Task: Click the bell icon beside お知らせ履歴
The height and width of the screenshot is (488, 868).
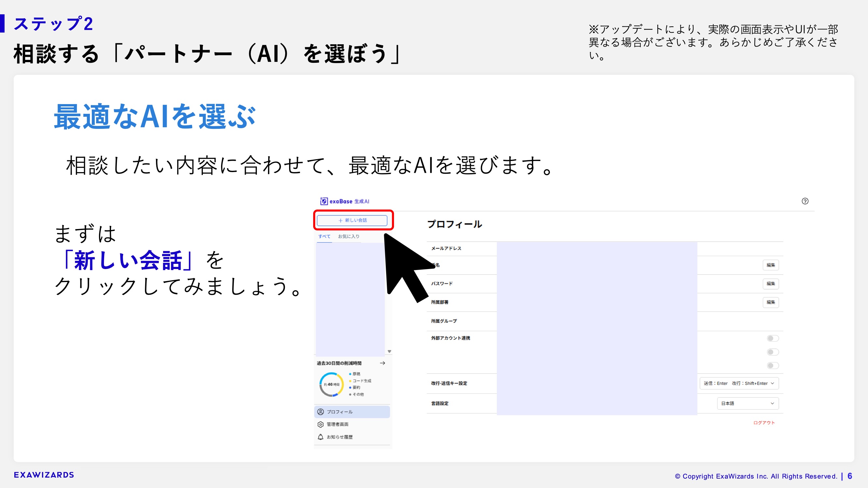Action: 320,437
